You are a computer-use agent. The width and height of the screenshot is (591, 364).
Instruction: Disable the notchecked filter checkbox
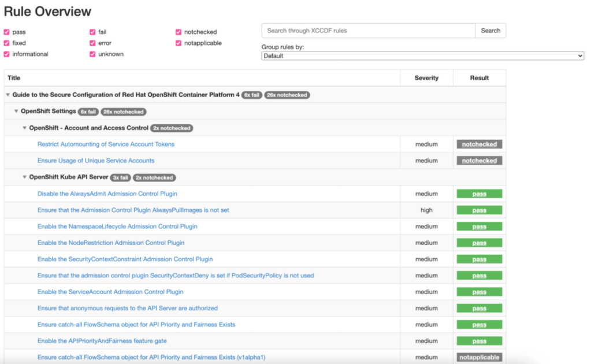coord(178,32)
